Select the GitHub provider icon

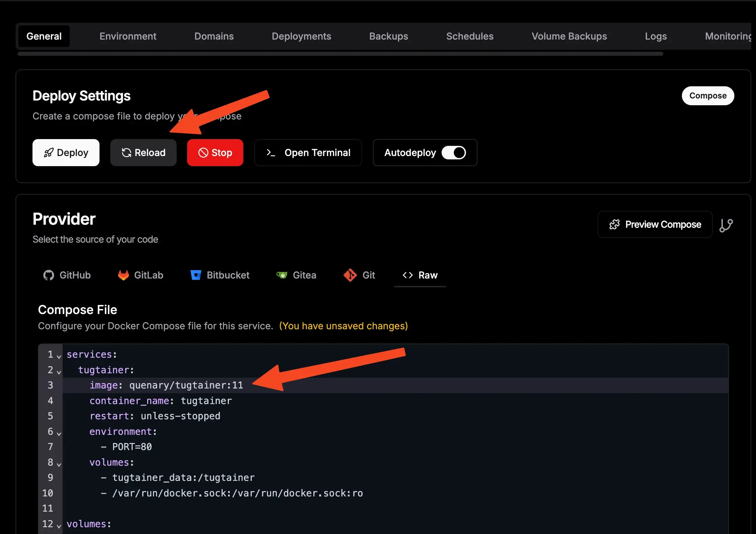48,275
